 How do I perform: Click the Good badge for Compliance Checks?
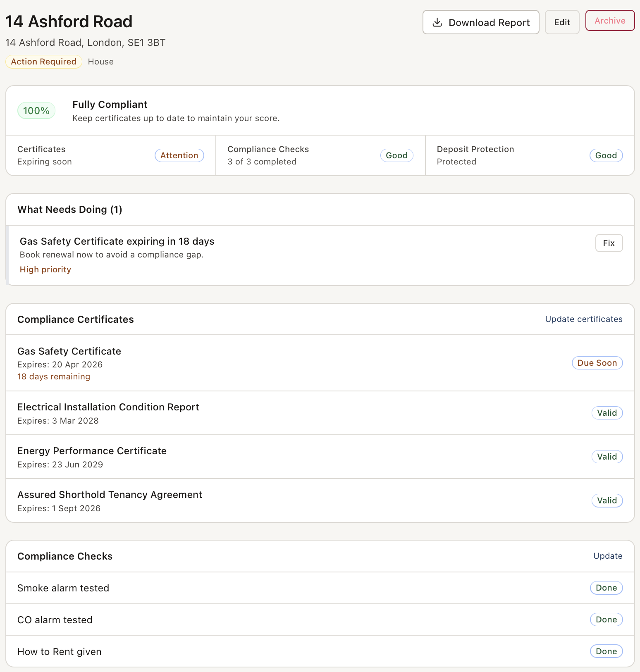(x=396, y=155)
